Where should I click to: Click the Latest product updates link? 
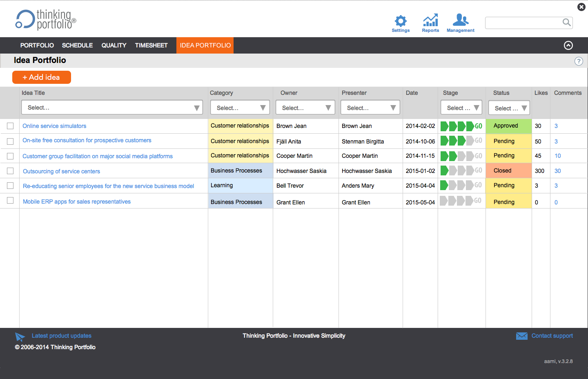coord(62,336)
